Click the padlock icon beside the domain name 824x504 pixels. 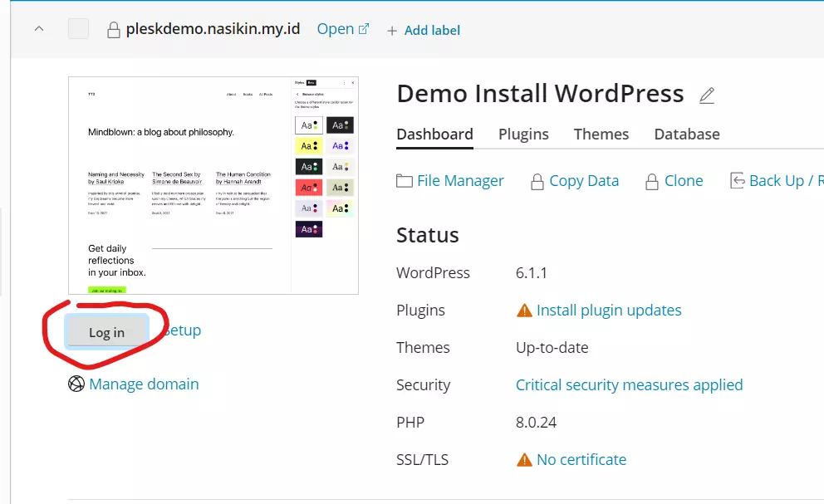coord(114,30)
